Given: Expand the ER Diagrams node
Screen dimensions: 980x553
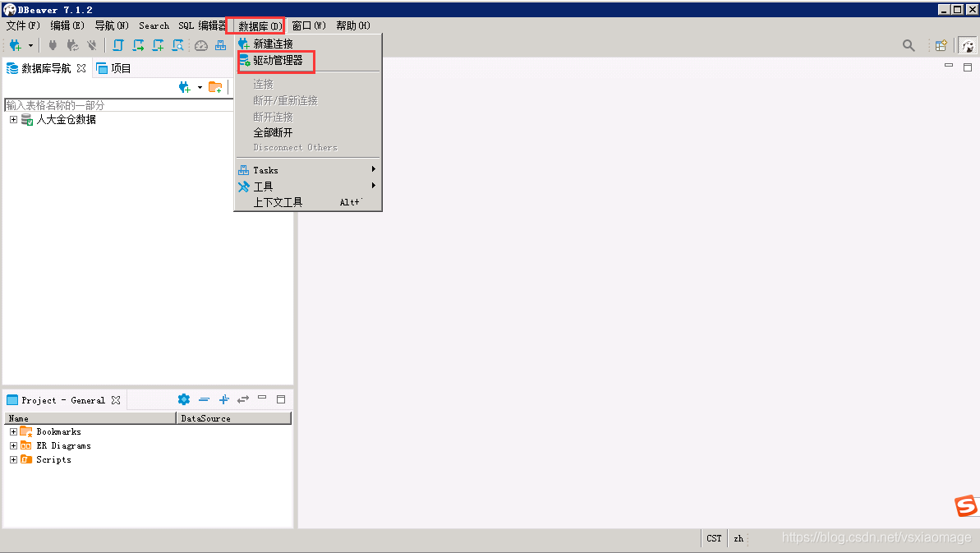Looking at the screenshot, I should 13,445.
